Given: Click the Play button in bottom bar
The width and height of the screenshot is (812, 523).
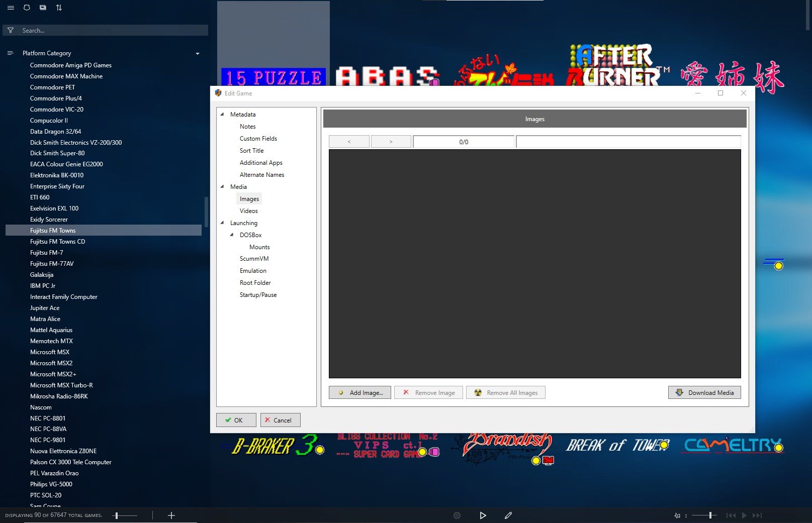Looking at the screenshot, I should click(x=483, y=515).
